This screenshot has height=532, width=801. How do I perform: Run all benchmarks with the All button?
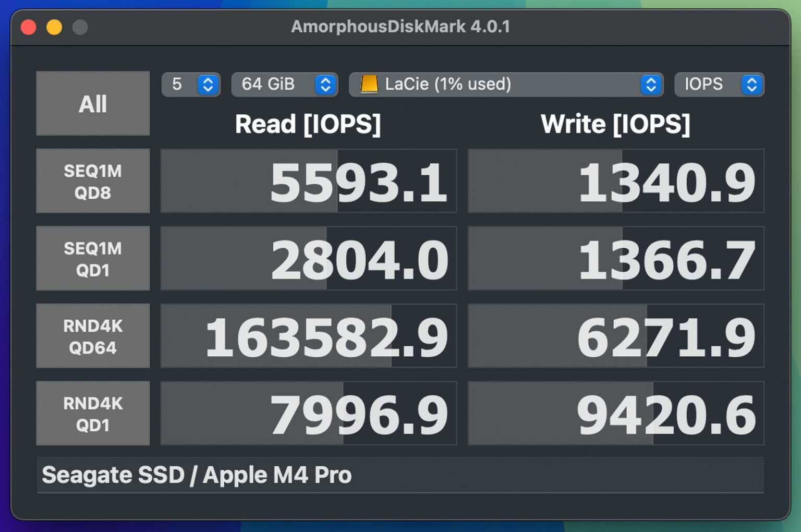(x=93, y=103)
